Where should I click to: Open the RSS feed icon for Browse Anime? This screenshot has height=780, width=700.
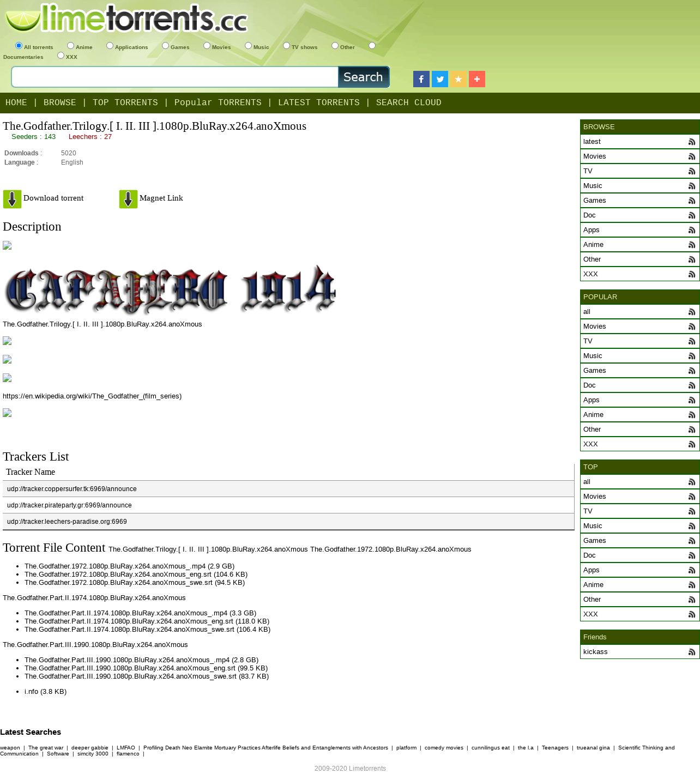(x=692, y=245)
